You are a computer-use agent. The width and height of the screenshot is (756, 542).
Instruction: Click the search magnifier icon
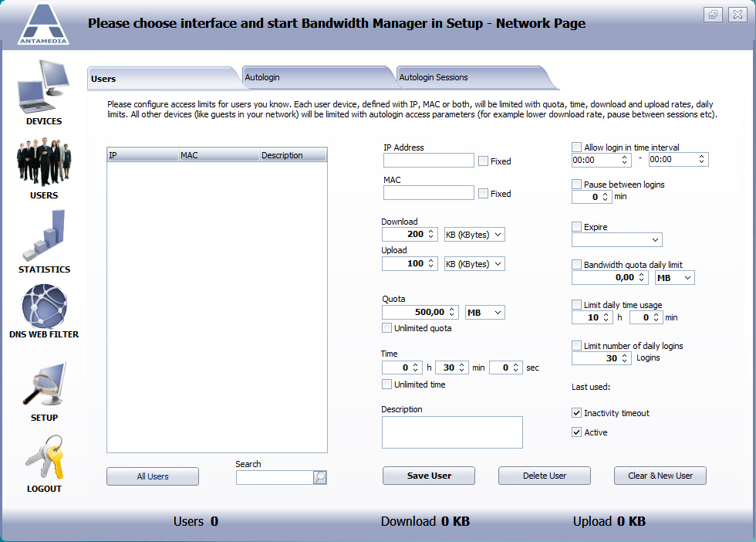tap(320, 478)
